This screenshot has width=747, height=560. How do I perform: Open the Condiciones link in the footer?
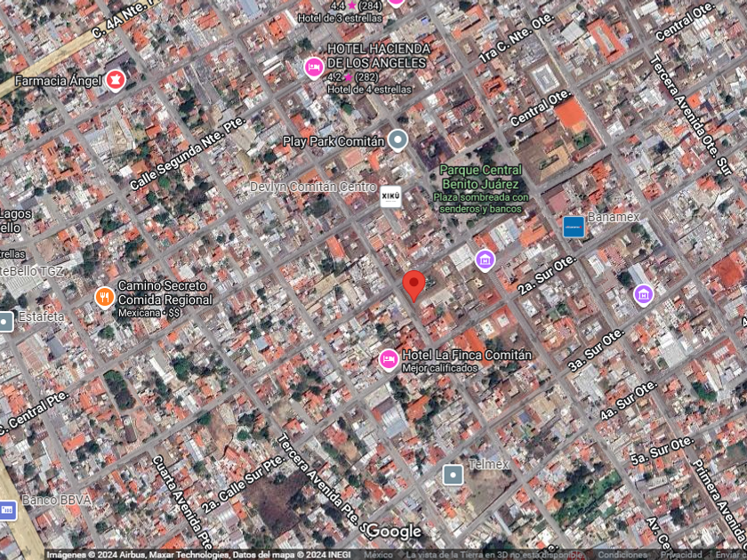click(622, 556)
